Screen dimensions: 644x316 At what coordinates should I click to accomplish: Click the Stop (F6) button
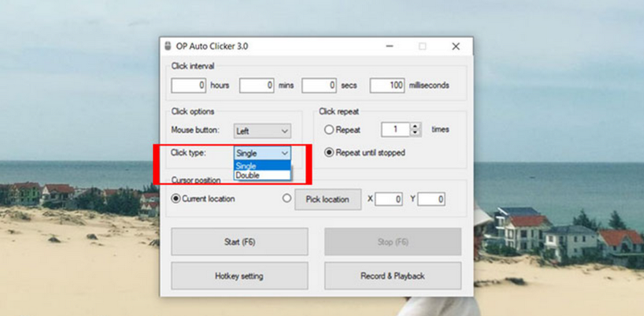coord(393,242)
